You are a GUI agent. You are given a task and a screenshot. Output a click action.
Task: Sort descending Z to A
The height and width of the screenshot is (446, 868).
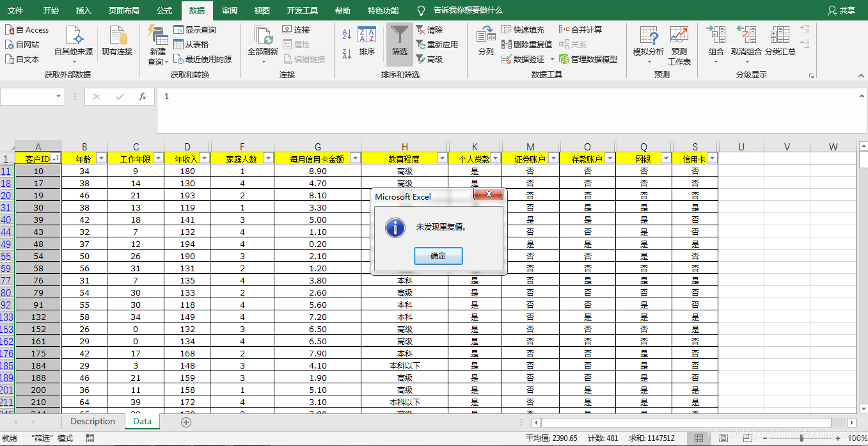pyautogui.click(x=347, y=54)
